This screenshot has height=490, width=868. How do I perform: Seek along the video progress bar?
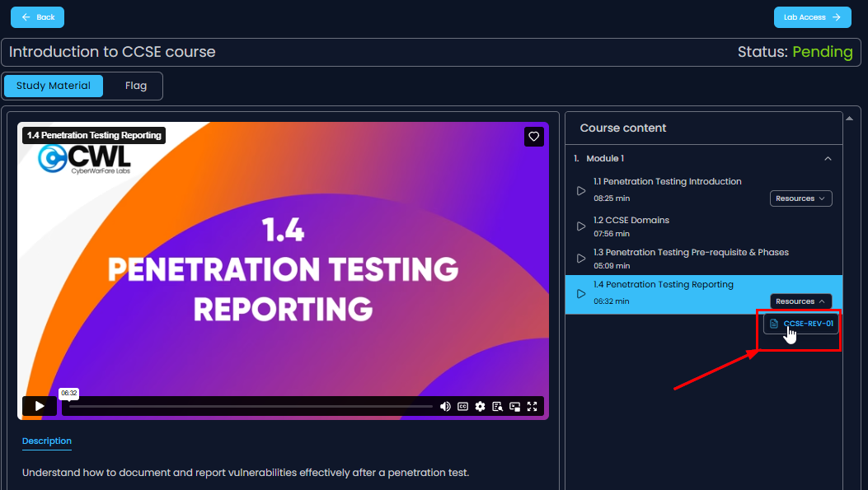coord(251,407)
